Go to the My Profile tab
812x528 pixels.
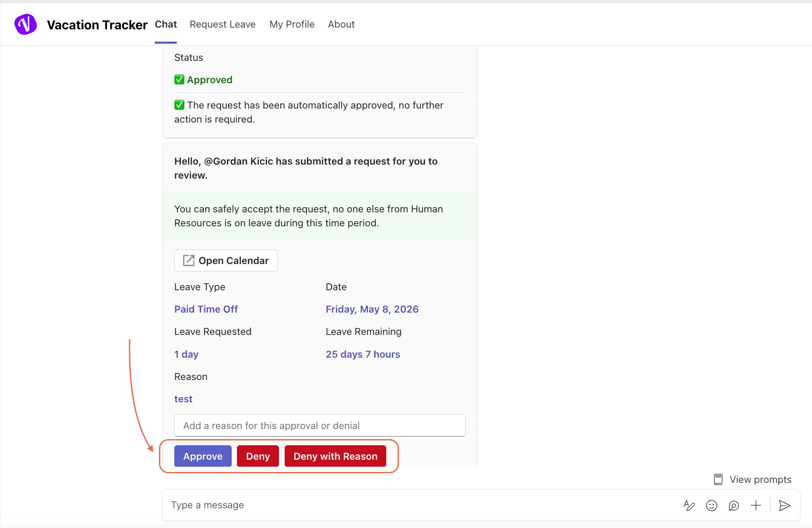click(292, 25)
